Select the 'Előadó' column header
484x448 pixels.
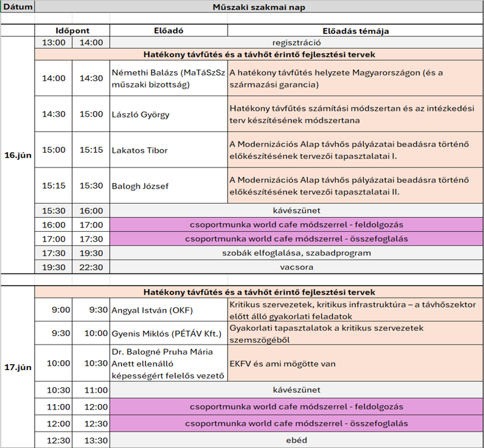pyautogui.click(x=169, y=31)
